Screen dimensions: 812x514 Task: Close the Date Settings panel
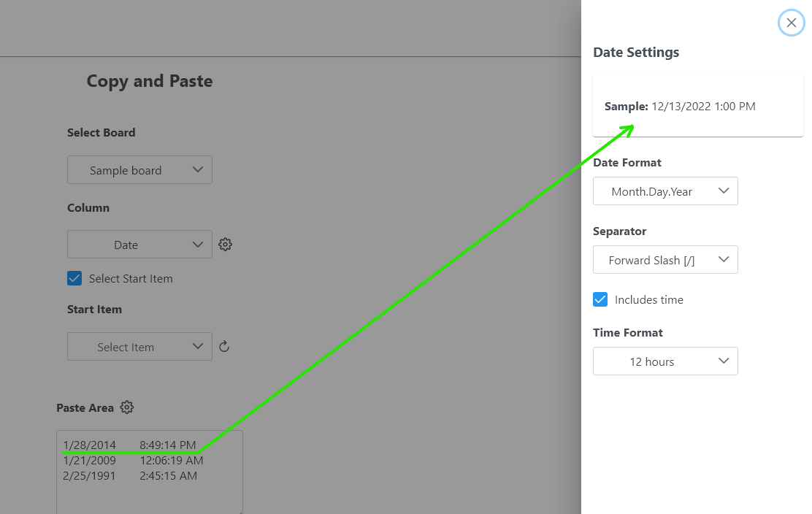pos(791,23)
